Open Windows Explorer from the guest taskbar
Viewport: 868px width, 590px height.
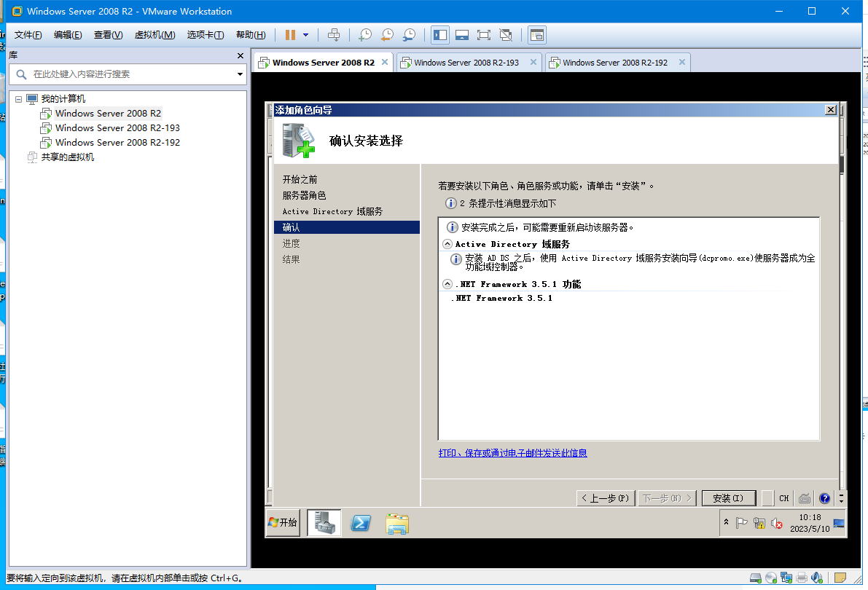pos(397,522)
